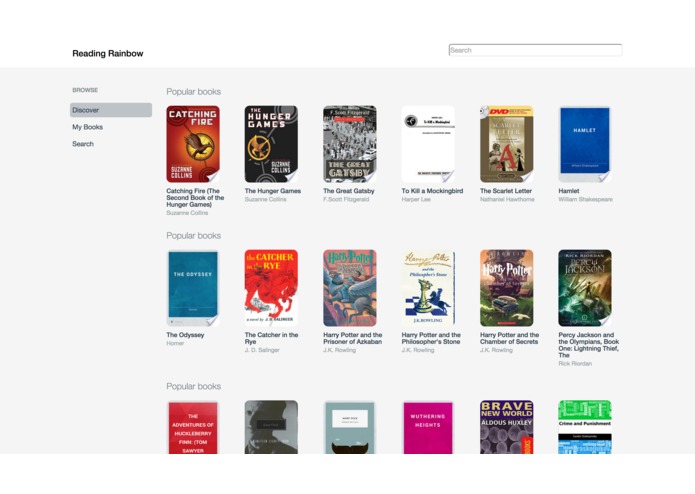
Task: Click author J.K. Rowling under Philosopher's Stone
Action: (418, 350)
